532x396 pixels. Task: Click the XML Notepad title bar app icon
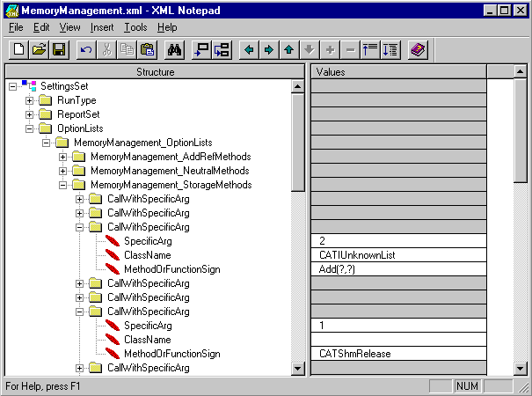12,11
